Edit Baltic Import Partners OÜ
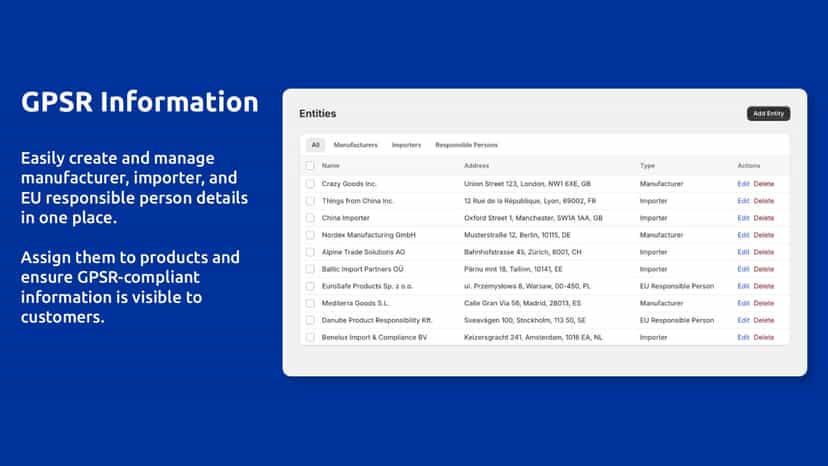The width and height of the screenshot is (828, 466). point(743,269)
